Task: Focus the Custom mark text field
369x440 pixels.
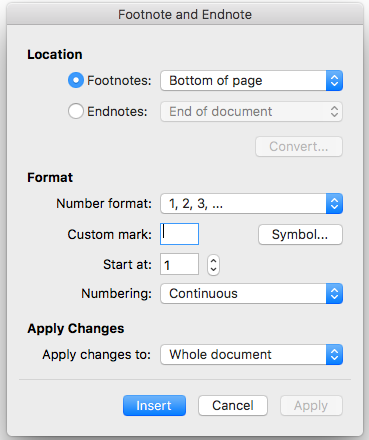Action: [179, 234]
